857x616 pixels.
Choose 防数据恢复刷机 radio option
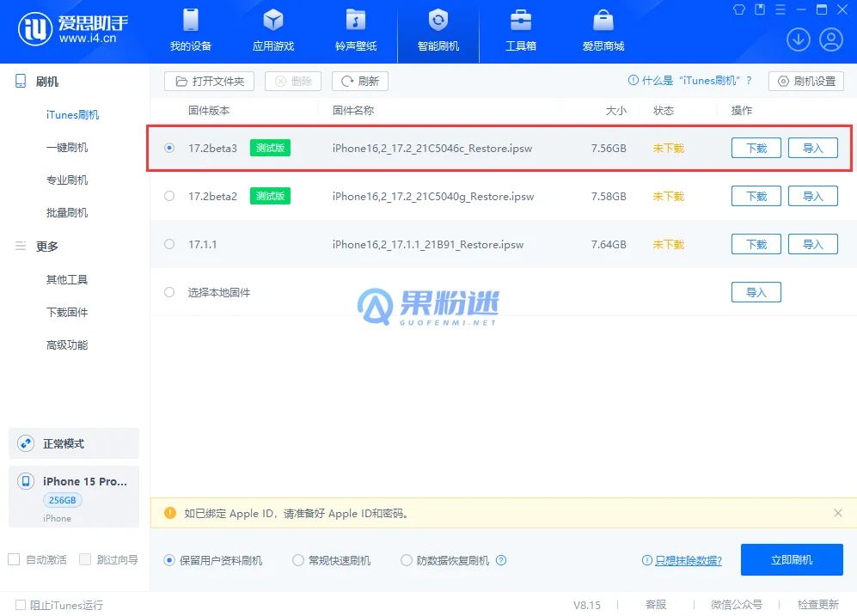[x=406, y=560]
